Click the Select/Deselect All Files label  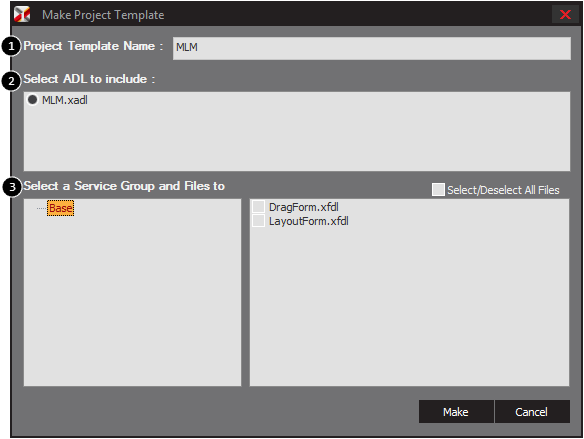click(503, 190)
